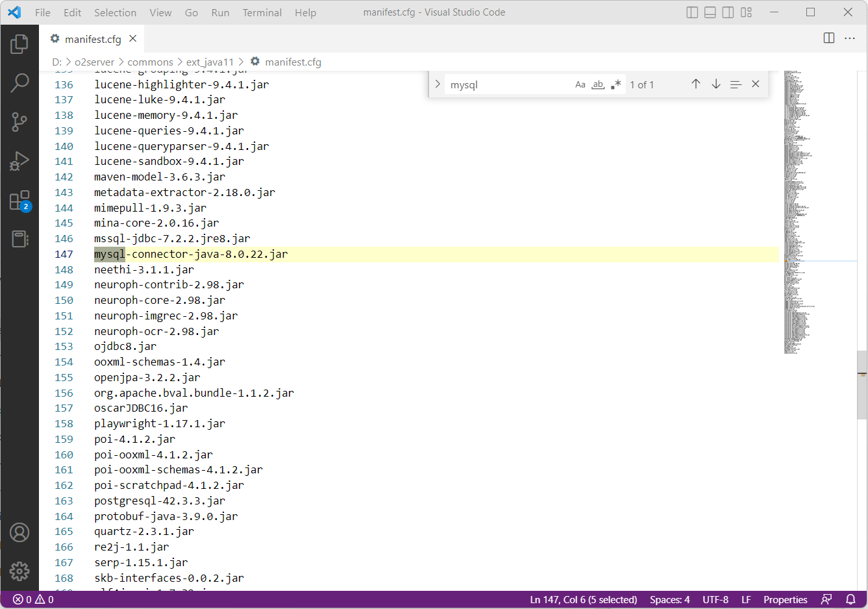Click the UTF-8 encoding indicator

715,600
